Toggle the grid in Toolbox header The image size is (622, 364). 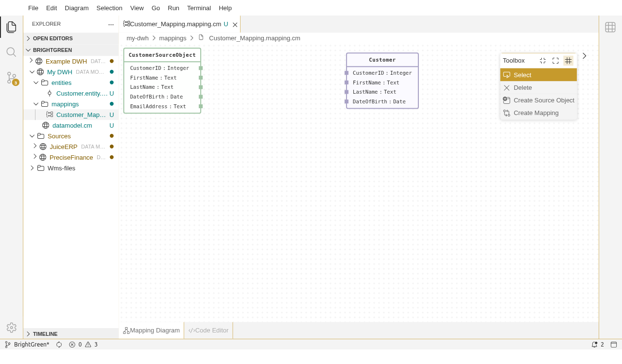click(568, 61)
